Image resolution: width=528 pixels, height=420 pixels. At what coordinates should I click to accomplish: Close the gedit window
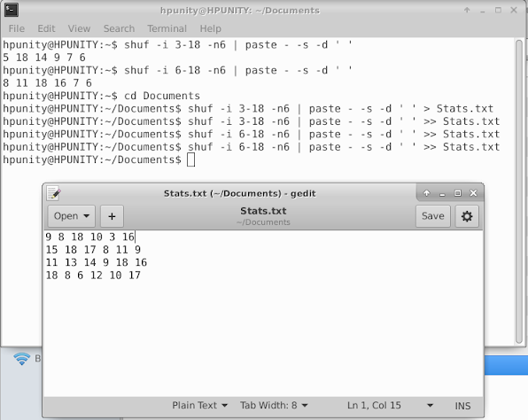[x=473, y=193]
